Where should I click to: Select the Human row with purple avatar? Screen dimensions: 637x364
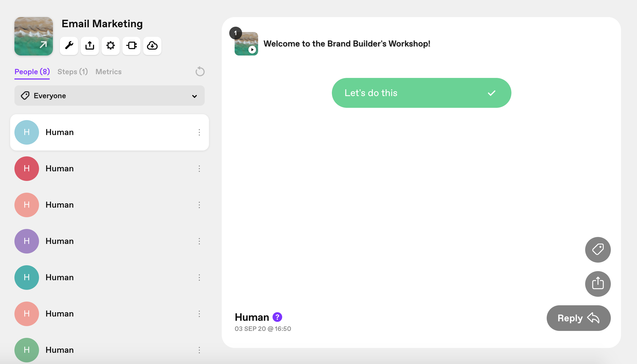pos(110,241)
